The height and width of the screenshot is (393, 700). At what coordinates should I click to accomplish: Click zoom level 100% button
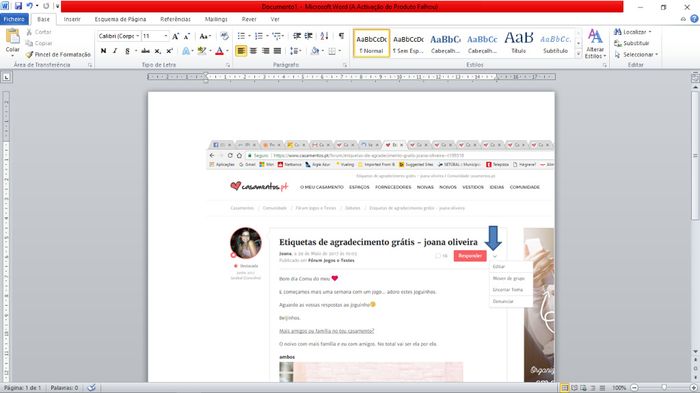click(619, 388)
